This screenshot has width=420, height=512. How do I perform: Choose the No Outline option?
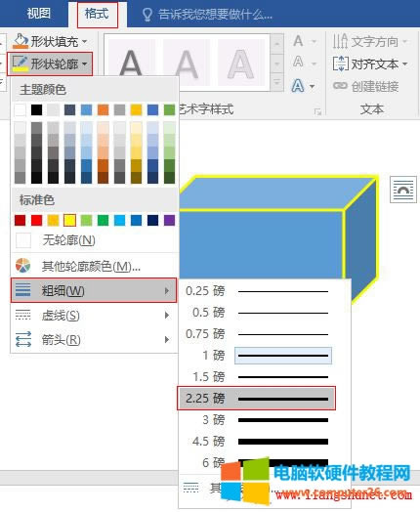(x=95, y=240)
